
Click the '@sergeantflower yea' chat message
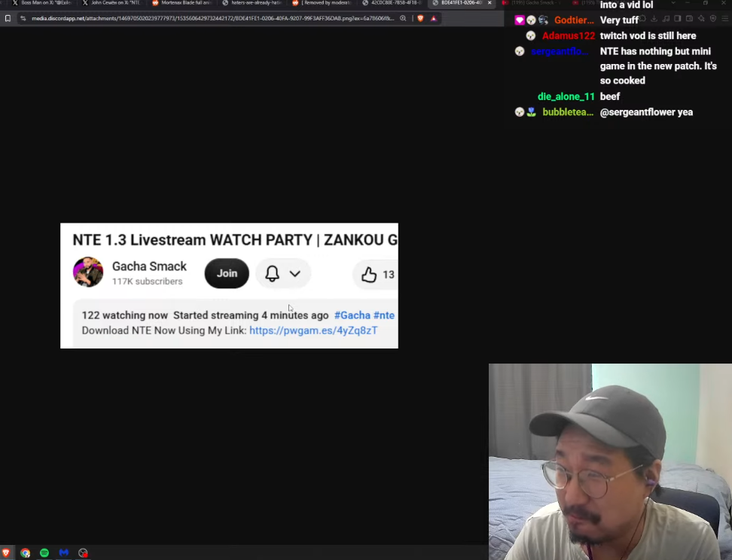click(647, 112)
